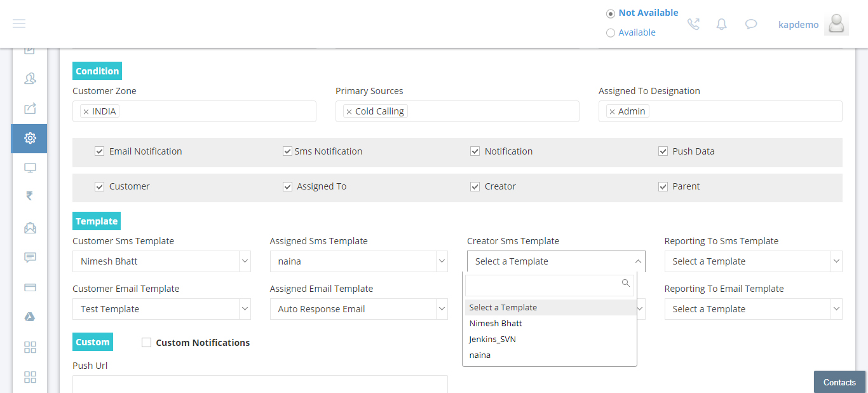Click the Custom section label

(x=93, y=342)
